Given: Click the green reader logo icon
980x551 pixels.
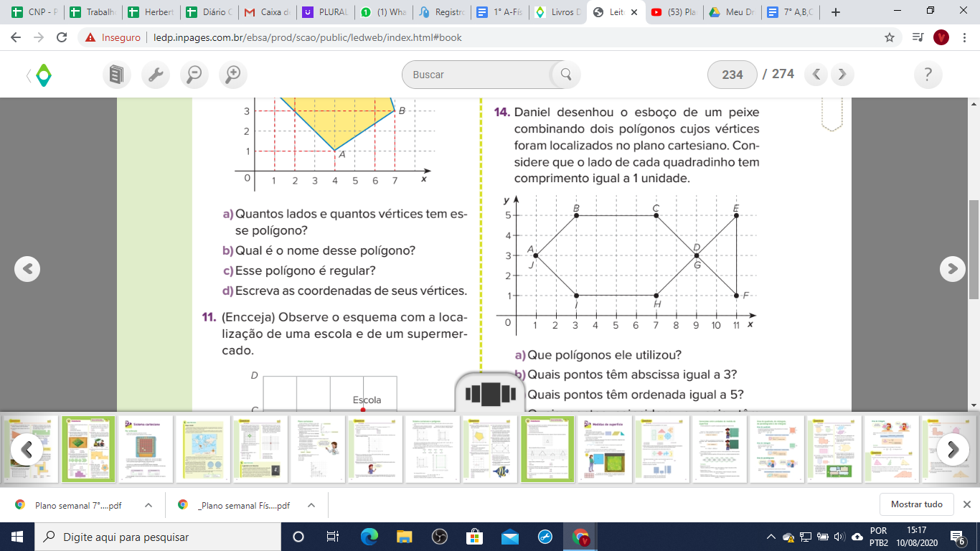Looking at the screenshot, I should 43,74.
